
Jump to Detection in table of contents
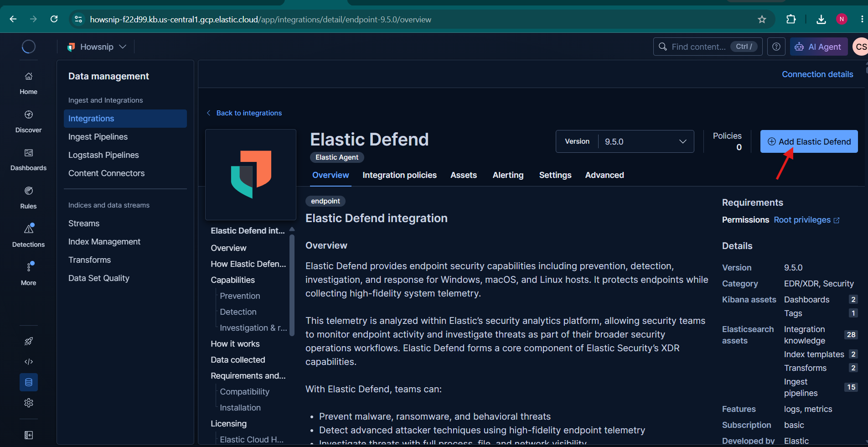click(238, 312)
